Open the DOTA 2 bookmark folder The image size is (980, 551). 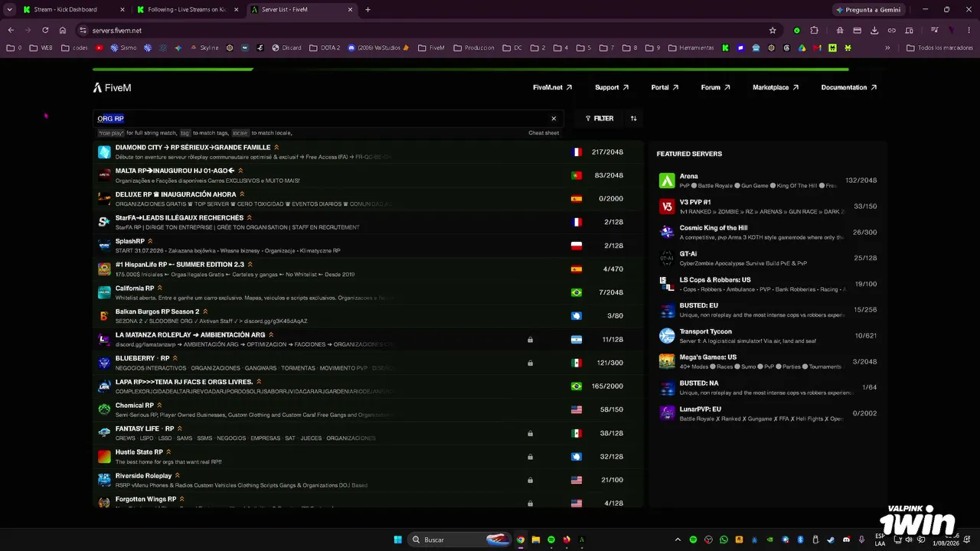[325, 47]
